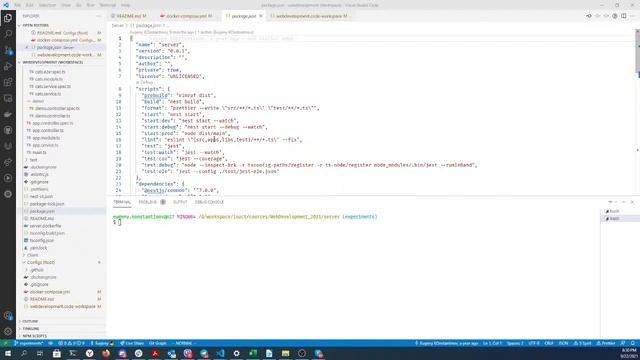Click the errors and warnings status indicator
This screenshot has height=360, width=640.
(x=72, y=343)
